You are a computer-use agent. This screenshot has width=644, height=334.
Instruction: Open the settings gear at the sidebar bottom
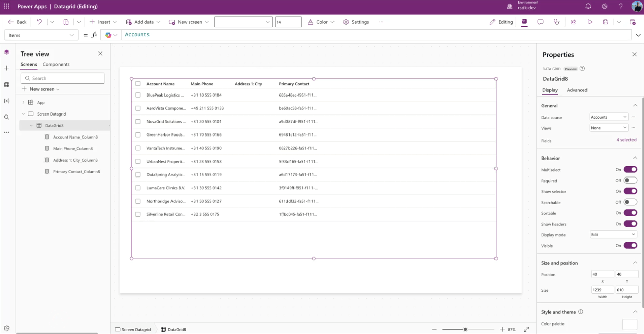point(7,328)
